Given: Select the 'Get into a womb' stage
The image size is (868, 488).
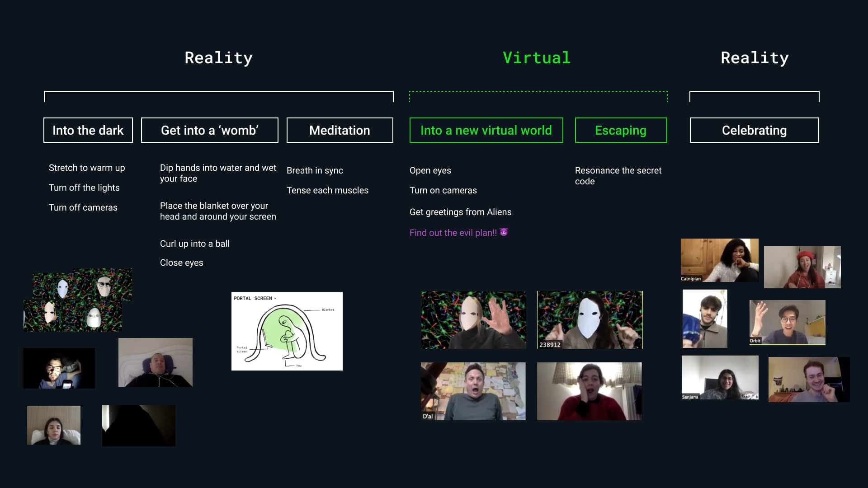Looking at the screenshot, I should click(210, 130).
